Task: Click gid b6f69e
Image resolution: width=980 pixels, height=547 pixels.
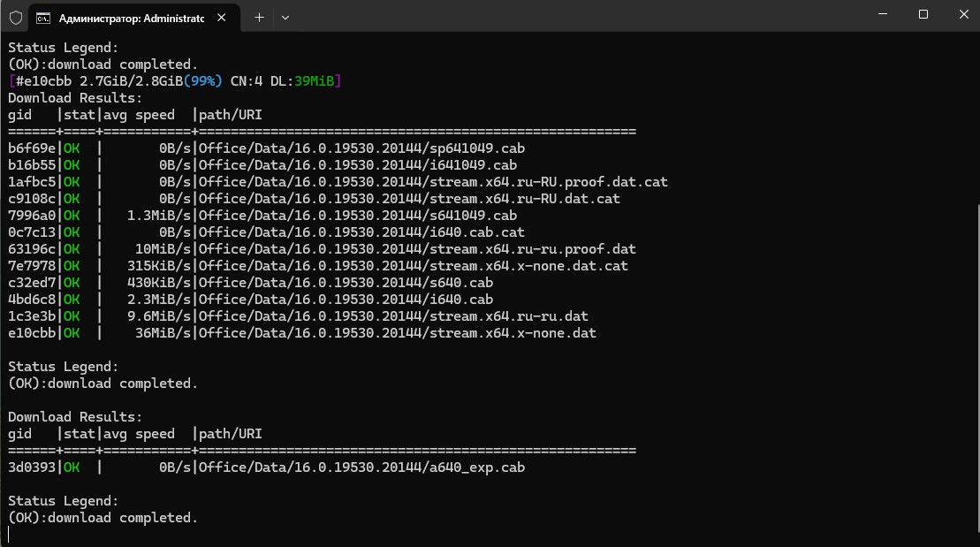Action: (x=32, y=148)
